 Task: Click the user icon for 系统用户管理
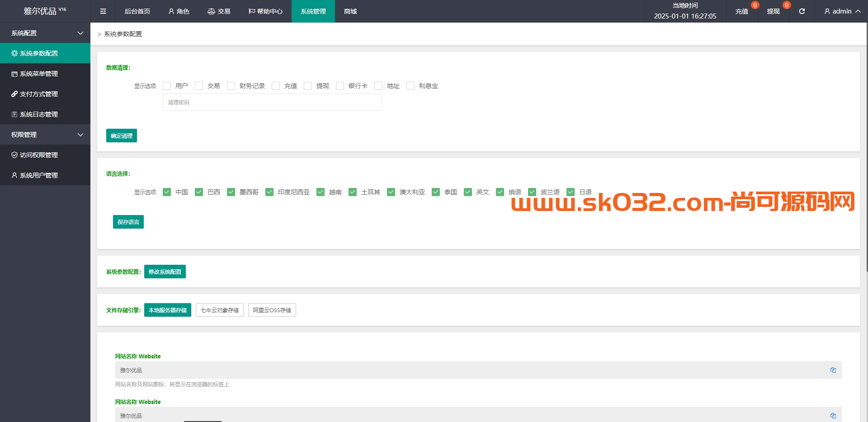(14, 175)
